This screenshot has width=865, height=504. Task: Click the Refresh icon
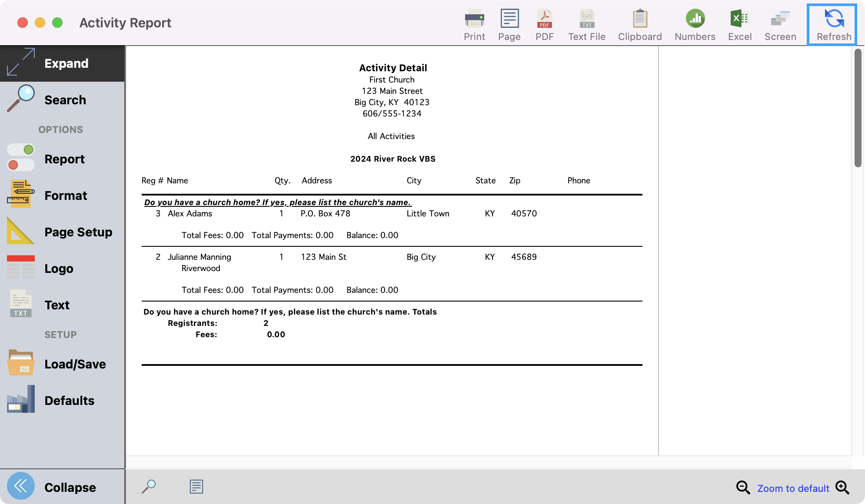(x=833, y=24)
